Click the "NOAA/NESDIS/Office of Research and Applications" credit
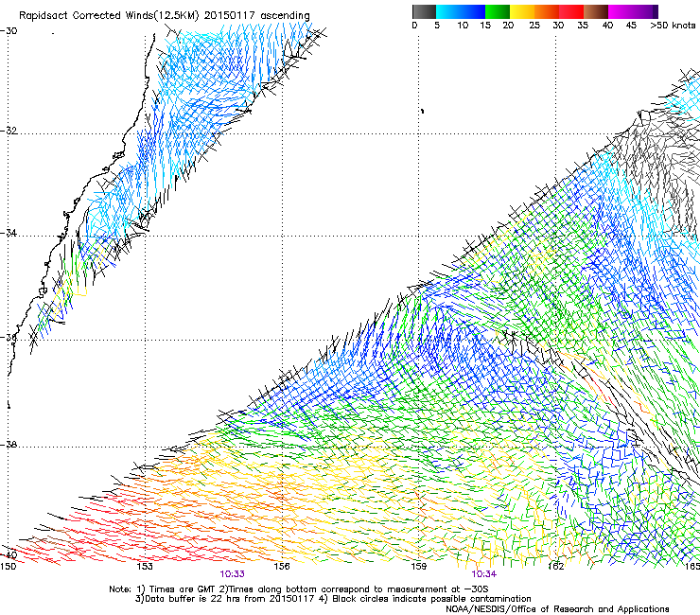This screenshot has width=700, height=615. click(557, 609)
